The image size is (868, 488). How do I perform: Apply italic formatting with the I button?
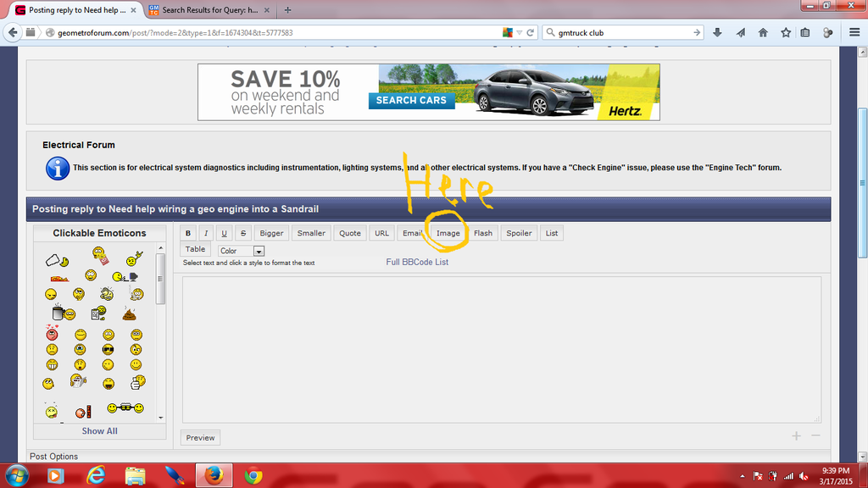[205, 233]
